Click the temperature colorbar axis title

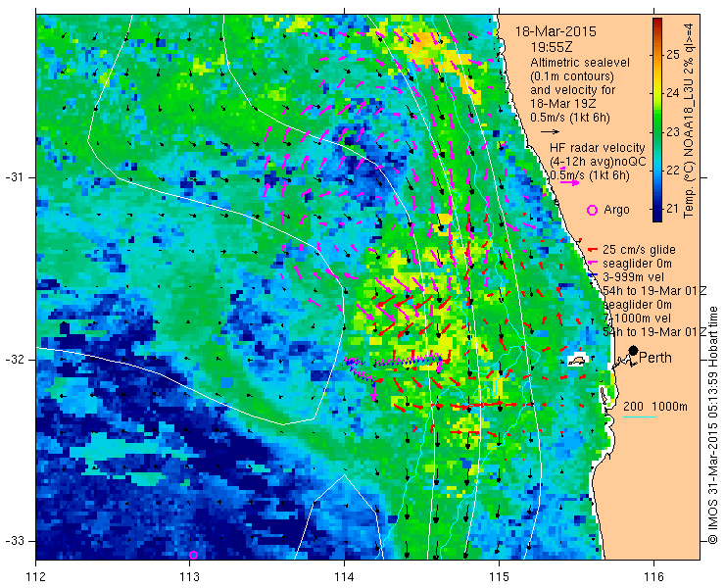[x=689, y=121]
